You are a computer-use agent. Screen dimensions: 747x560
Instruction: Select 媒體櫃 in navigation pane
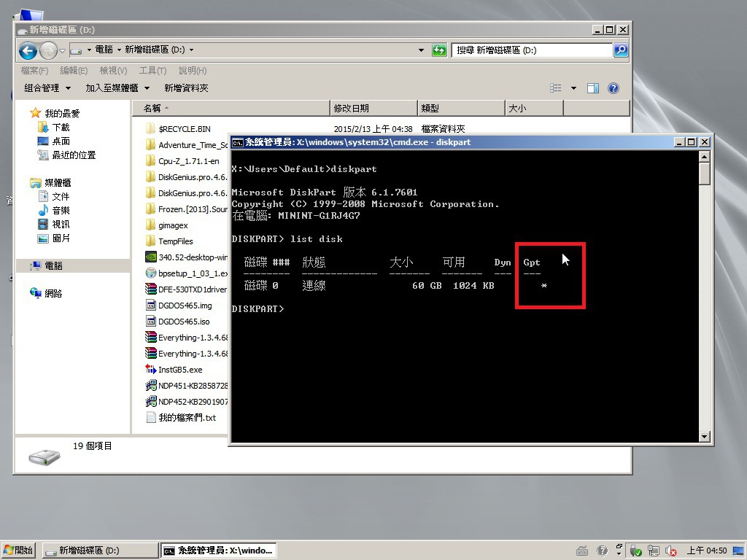[58, 183]
